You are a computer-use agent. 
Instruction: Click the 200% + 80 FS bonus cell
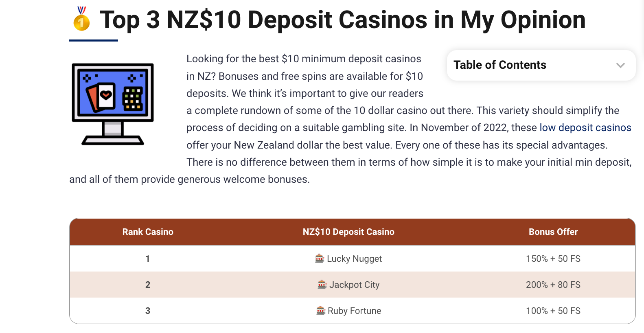coord(553,285)
